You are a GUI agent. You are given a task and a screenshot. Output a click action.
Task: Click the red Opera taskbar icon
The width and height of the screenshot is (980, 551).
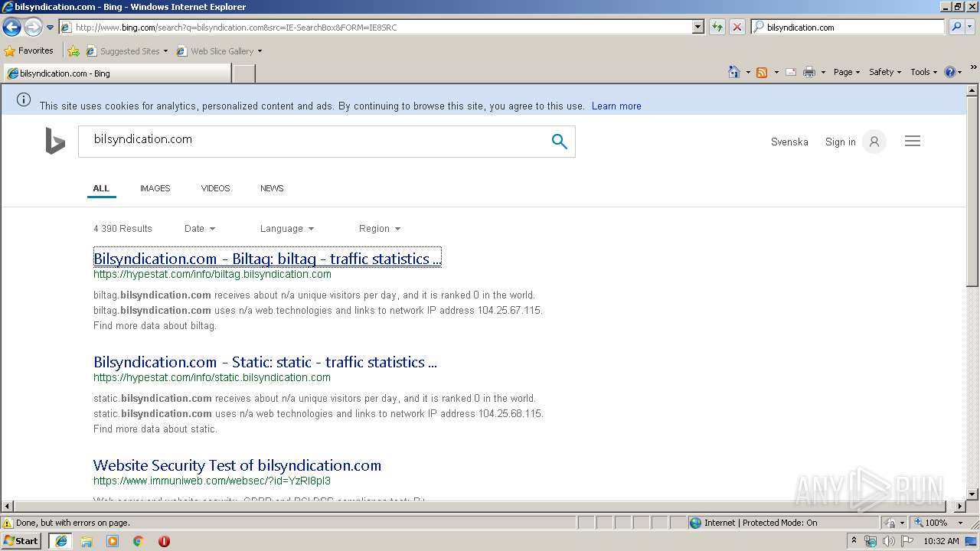pos(164,541)
